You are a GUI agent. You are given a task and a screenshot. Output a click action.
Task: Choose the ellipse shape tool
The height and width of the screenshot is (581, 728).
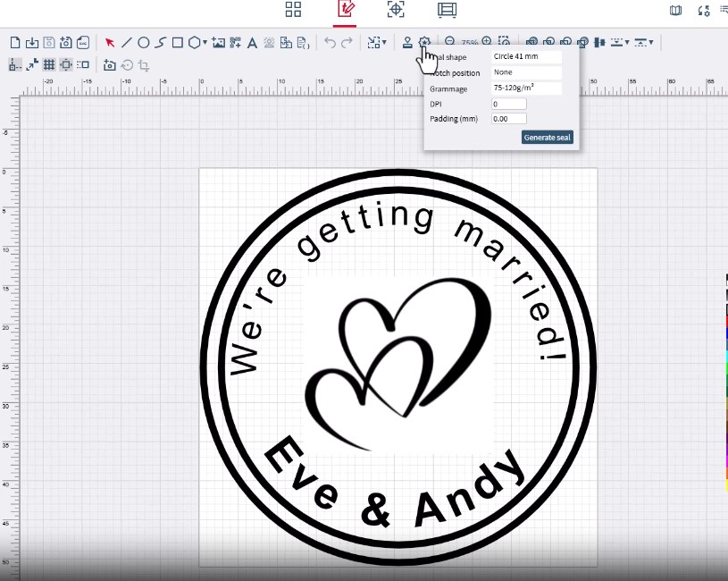pyautogui.click(x=143, y=42)
